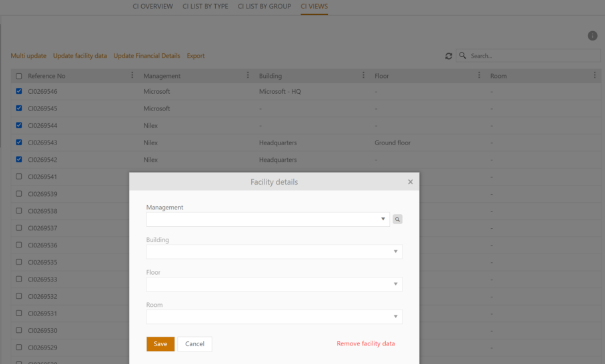Check the row CI0269533 checkbox
This screenshot has height=364, width=605.
[x=19, y=279]
